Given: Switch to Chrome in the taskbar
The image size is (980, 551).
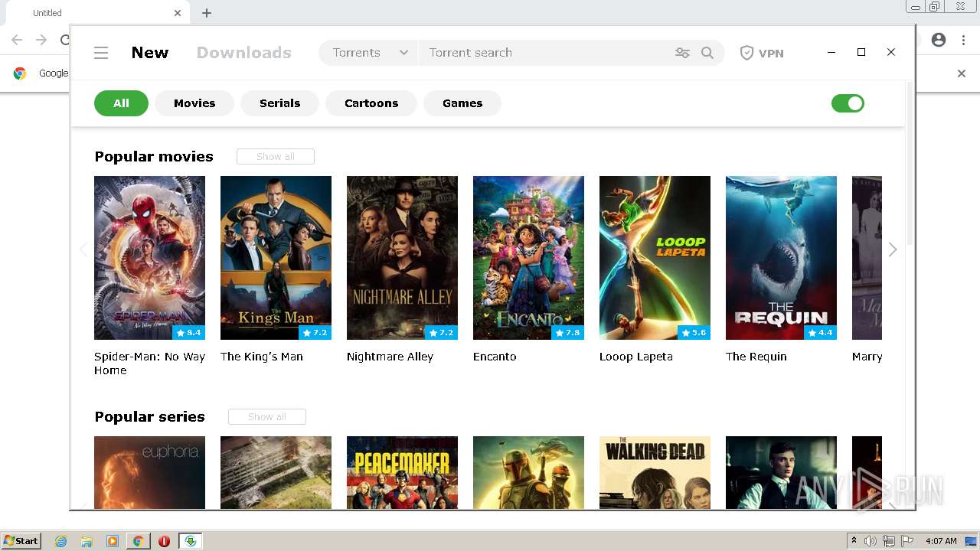Looking at the screenshot, I should point(139,541).
